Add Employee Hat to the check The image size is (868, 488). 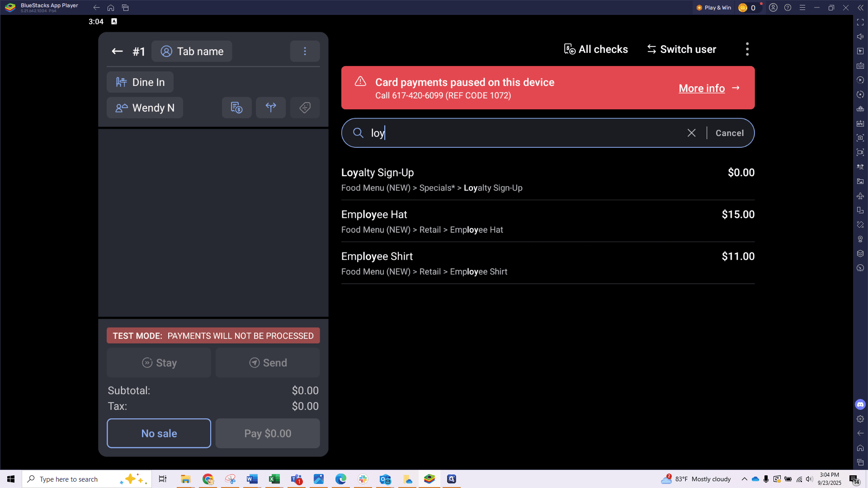(548, 221)
